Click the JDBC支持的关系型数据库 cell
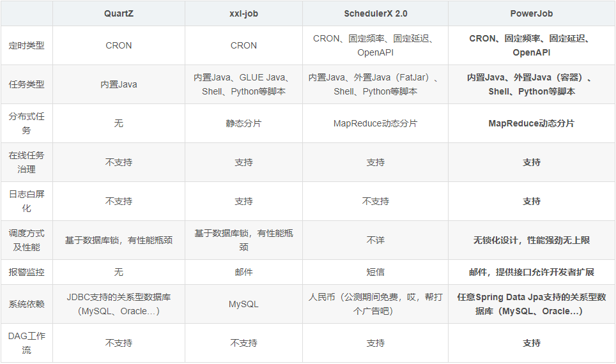616x364 pixels. click(x=119, y=305)
